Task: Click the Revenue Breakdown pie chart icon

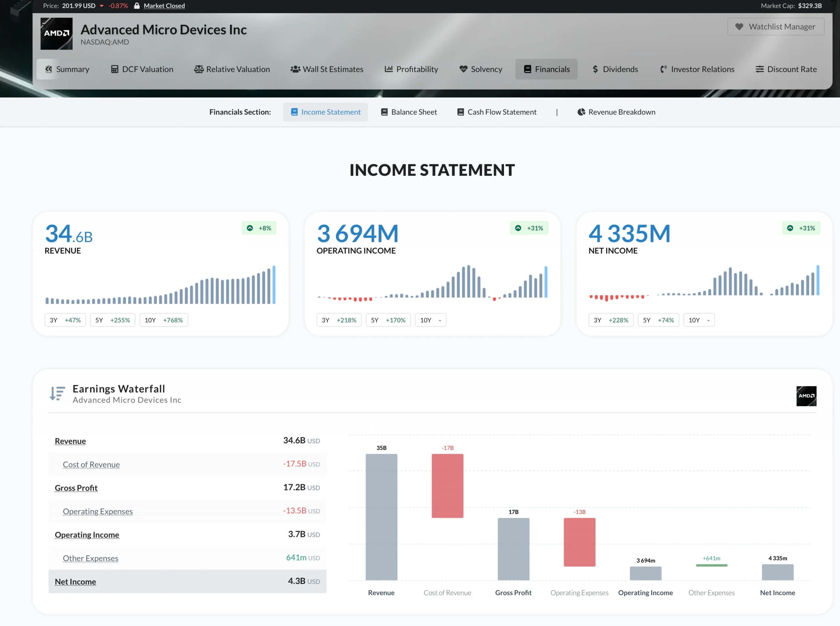Action: coord(581,112)
